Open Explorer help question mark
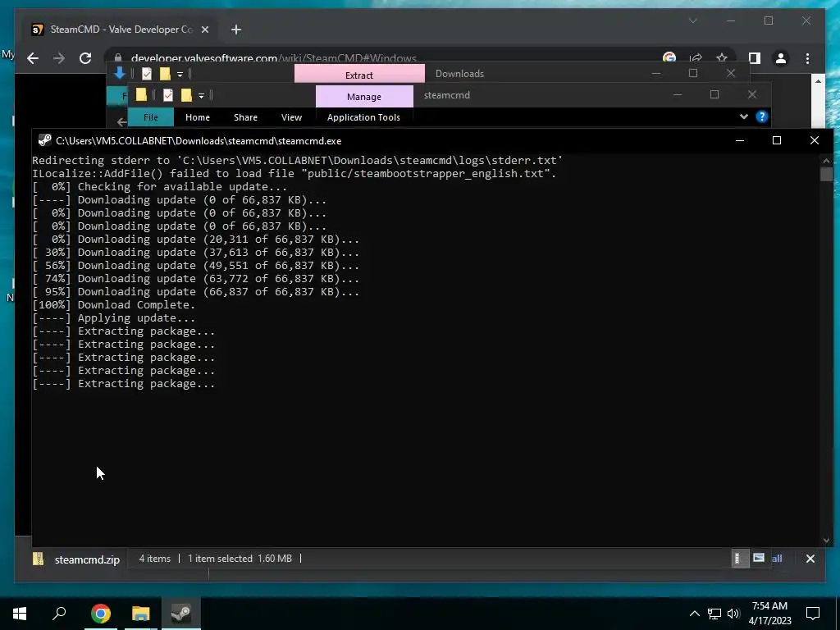This screenshot has height=630, width=840. 762,116
